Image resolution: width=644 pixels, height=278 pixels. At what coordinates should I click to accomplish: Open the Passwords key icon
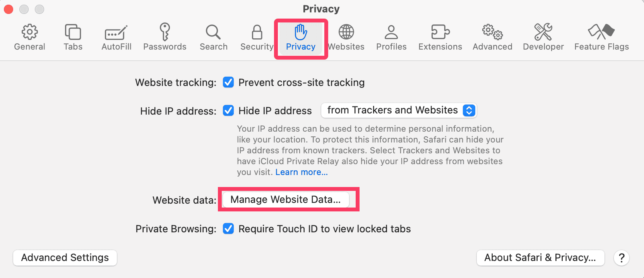pyautogui.click(x=165, y=33)
